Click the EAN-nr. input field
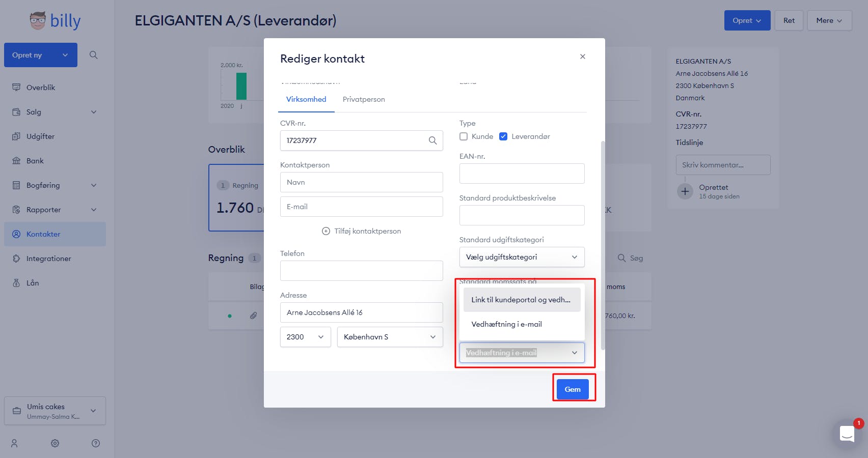This screenshot has width=868, height=458. click(x=522, y=174)
